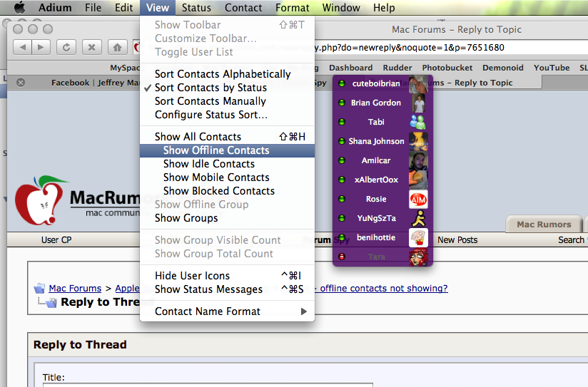Click the green status dot beside Rosie

(x=342, y=199)
